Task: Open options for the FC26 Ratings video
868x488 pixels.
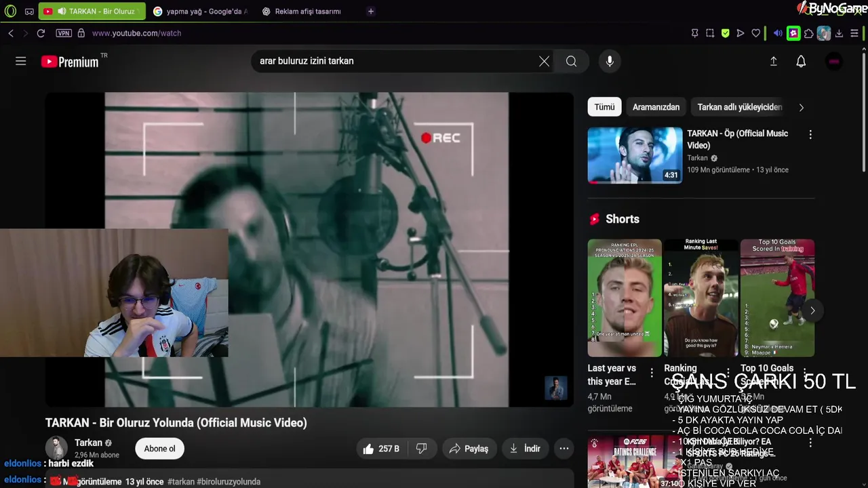Action: tap(810, 443)
